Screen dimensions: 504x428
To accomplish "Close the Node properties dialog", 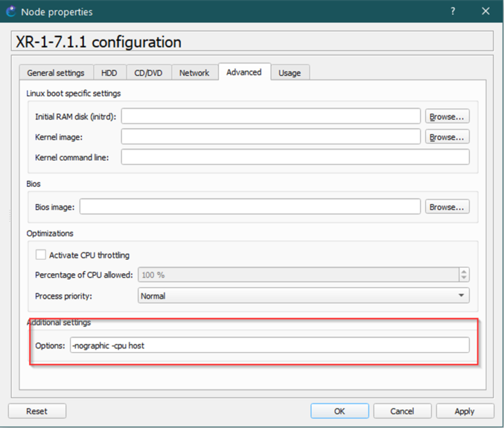I will tap(486, 11).
